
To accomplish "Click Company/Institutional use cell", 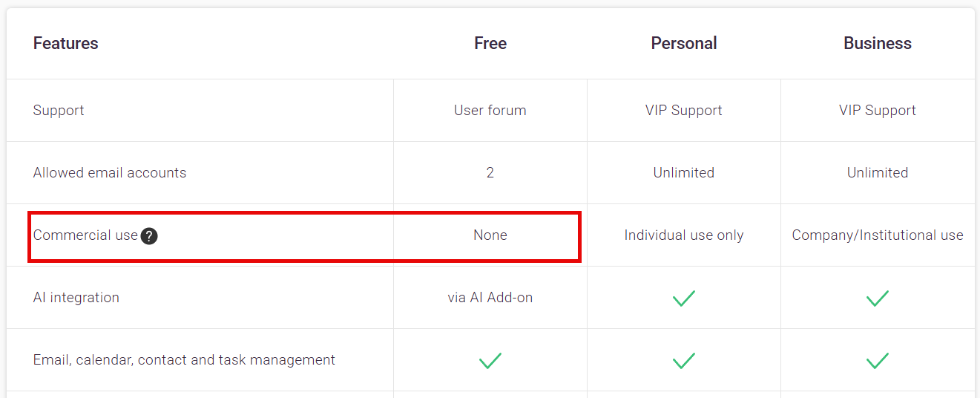I will (878, 235).
